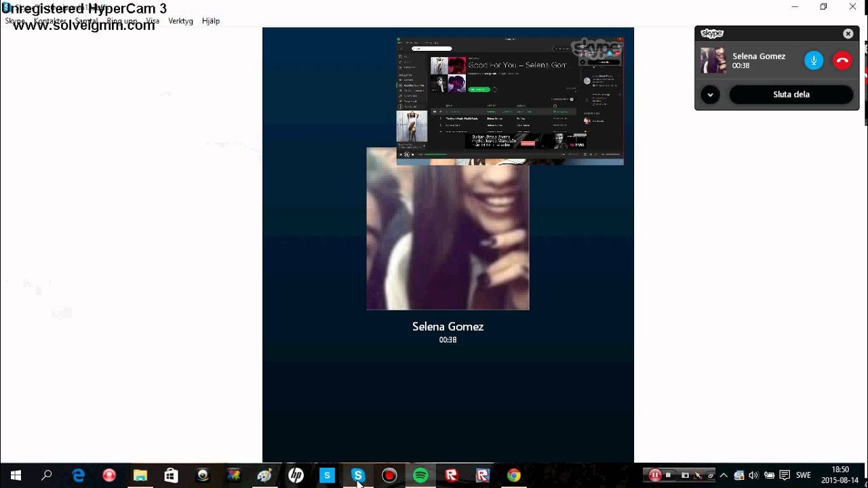This screenshot has width=868, height=488.
Task: Open the Hjälp menu
Action: [x=211, y=21]
